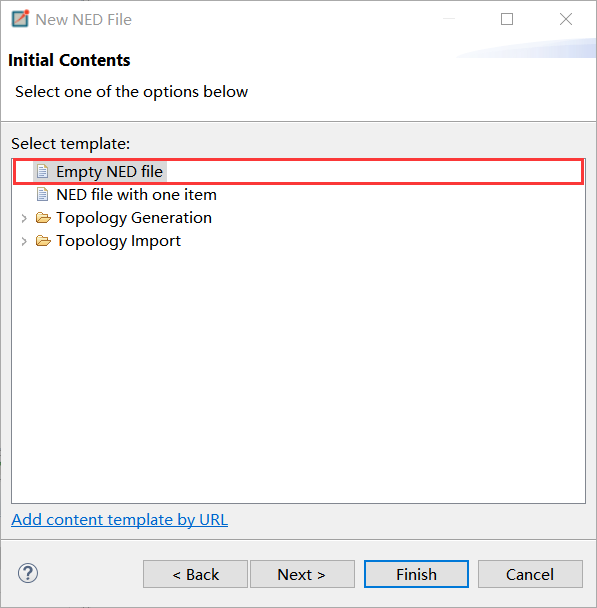This screenshot has width=597, height=608.
Task: Proceed with the Next button
Action: [x=302, y=574]
